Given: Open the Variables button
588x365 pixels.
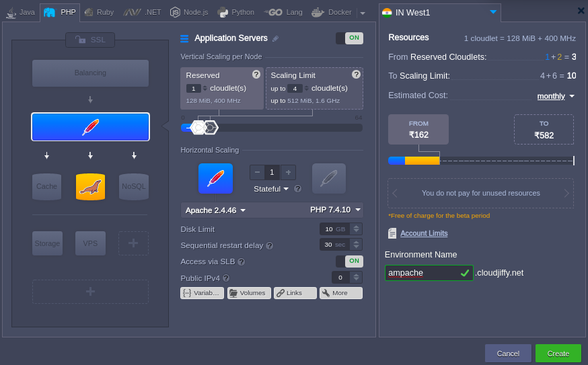Looking at the screenshot, I should pyautogui.click(x=202, y=293).
